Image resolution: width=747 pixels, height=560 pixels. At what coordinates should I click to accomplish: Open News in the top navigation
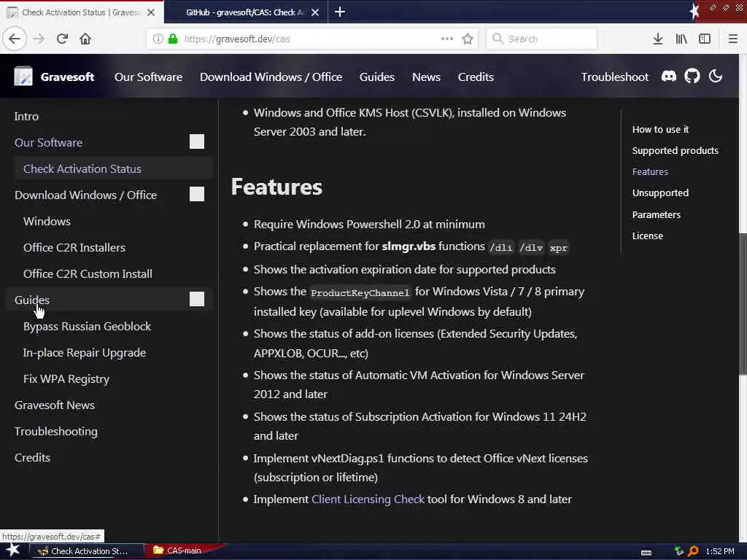[x=426, y=77]
